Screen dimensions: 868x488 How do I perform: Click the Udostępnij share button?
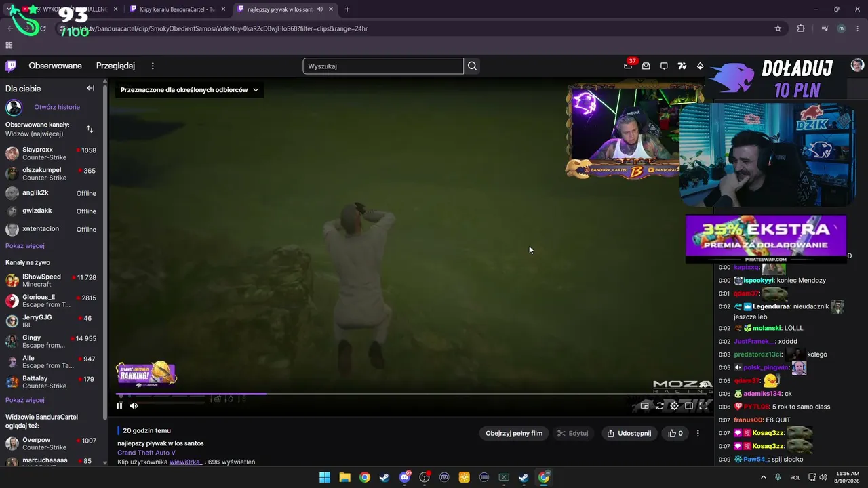coord(629,433)
